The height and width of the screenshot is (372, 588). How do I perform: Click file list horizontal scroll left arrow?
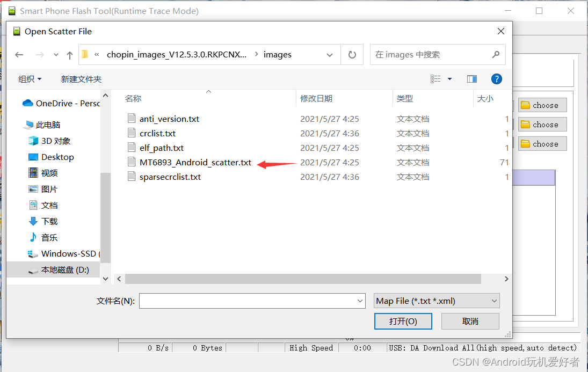pyautogui.click(x=119, y=279)
